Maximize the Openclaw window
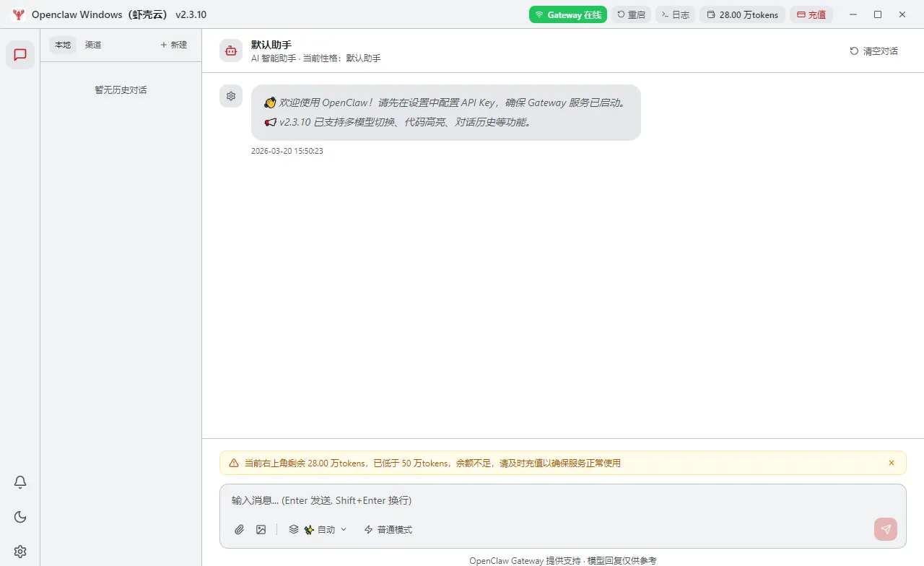This screenshot has height=566, width=924. [878, 14]
